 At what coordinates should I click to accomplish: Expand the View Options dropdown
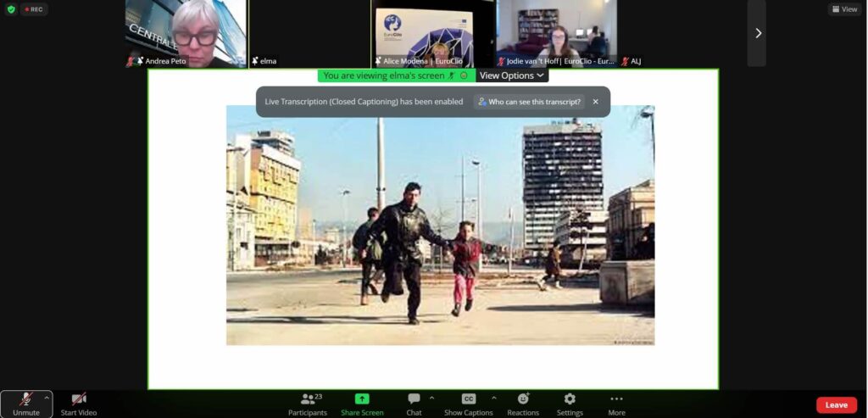[x=511, y=75]
